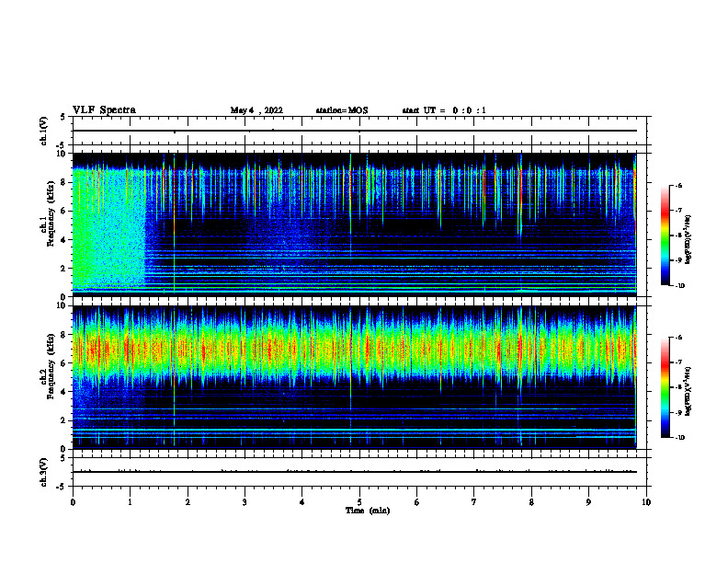Viewport: 728px width, 563px height.
Task: Click the 8 kHz tick label on ch.1 axis
Action: [64, 182]
